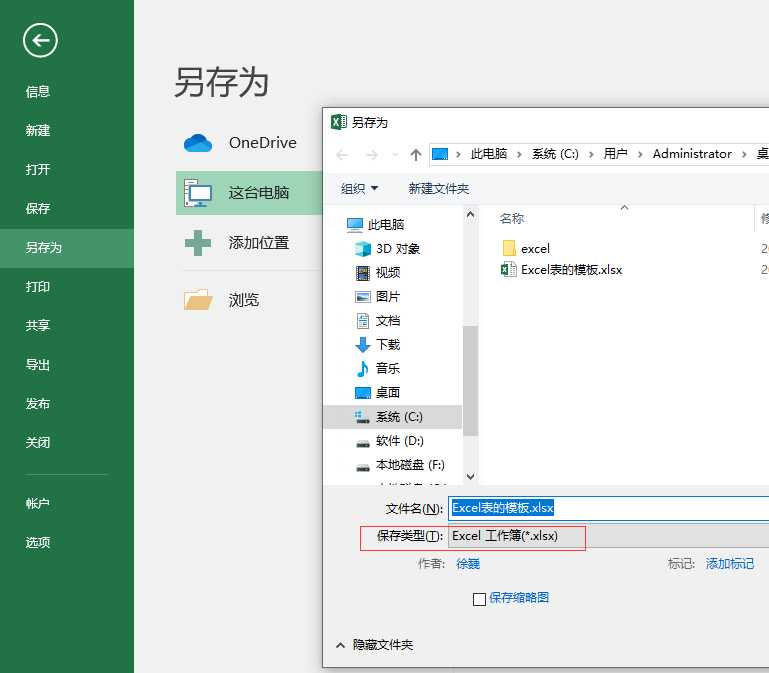This screenshot has width=769, height=673.
Task: Go forward with dialog right arrow
Action: tap(372, 155)
